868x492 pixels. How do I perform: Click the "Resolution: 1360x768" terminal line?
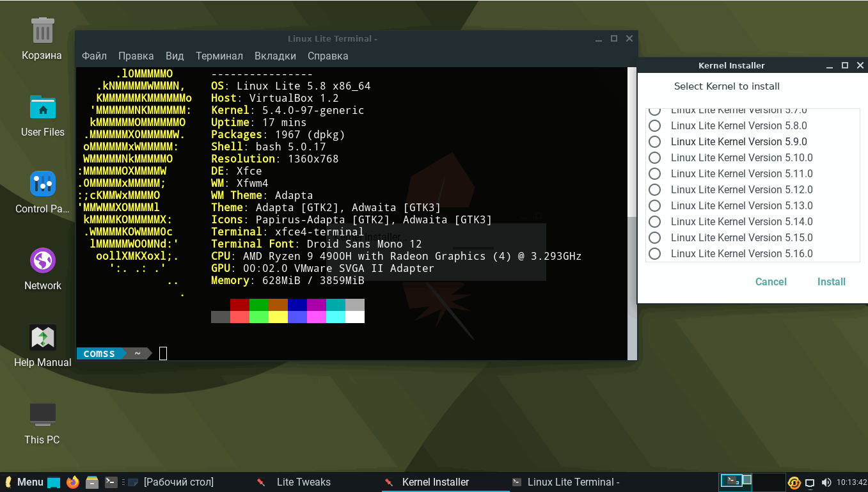point(275,159)
